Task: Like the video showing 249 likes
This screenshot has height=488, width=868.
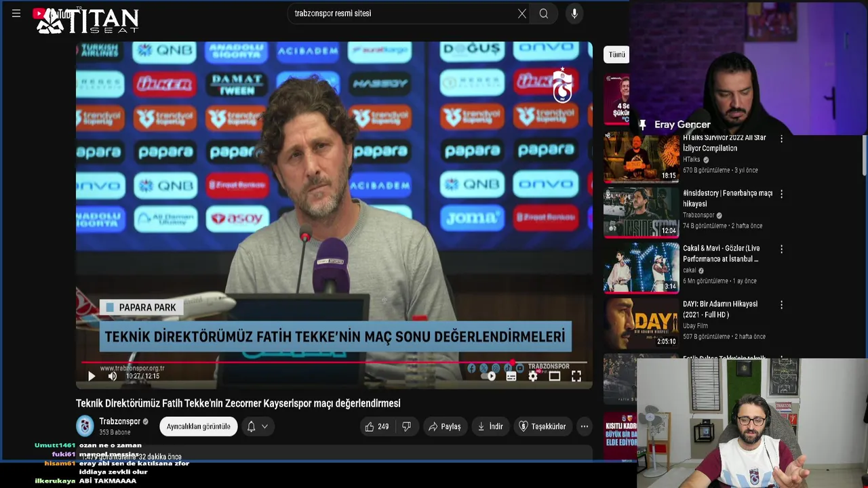Action: [376, 426]
